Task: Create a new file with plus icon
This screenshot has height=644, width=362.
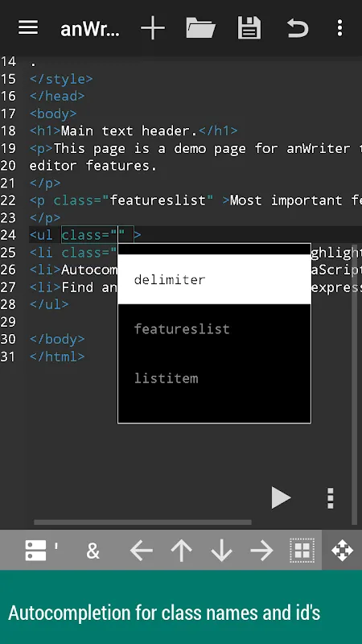Action: (153, 28)
